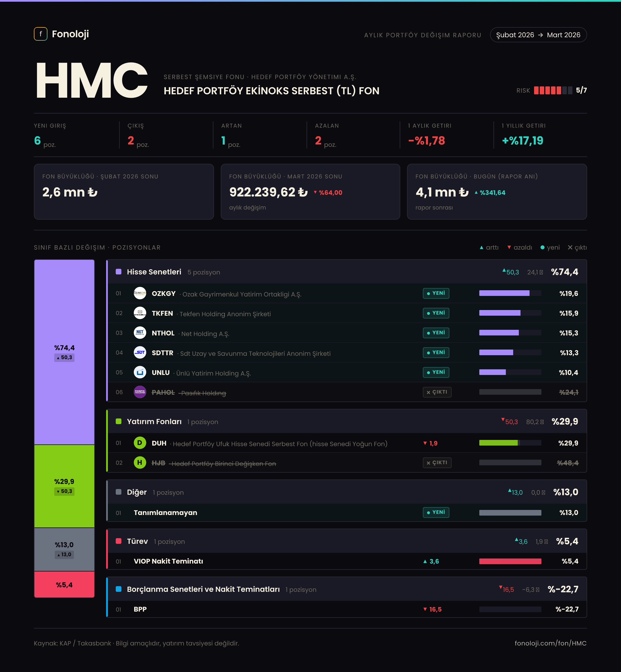Open the fonoloji.com/fon/HMC link
621x672 pixels.
pyautogui.click(x=550, y=643)
